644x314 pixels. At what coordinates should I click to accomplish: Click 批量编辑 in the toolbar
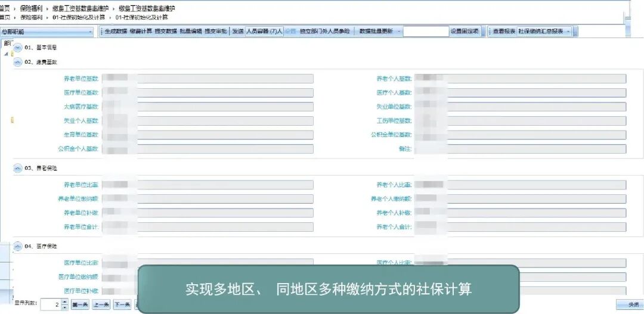191,31
